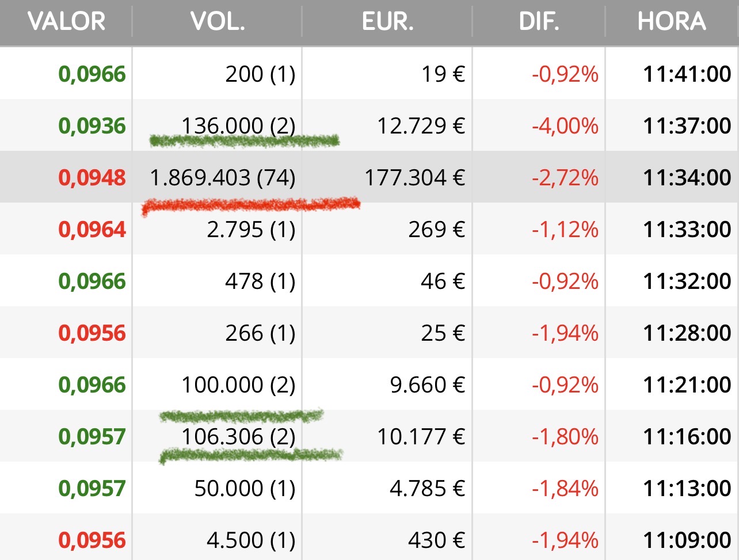Image resolution: width=739 pixels, height=560 pixels.
Task: Click the 10.177 € amount
Action: pyautogui.click(x=421, y=437)
